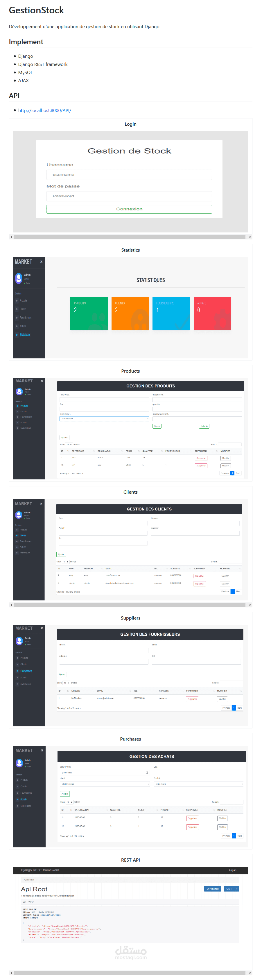Click the Clients screenshot horizontal scrollbar track
The width and height of the screenshot is (262, 980).
pyautogui.click(x=130, y=605)
